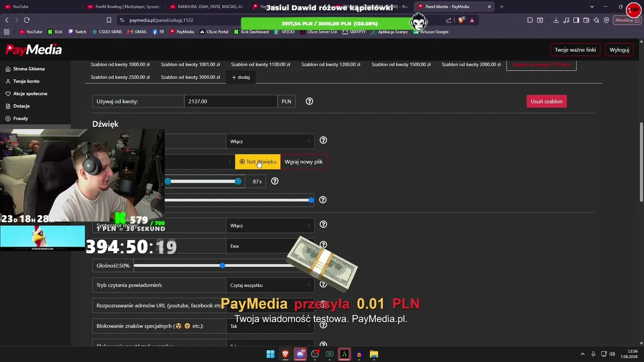Select the Szablon od kwoty 1200.00 zł tab
The width and height of the screenshot is (644, 362).
point(331,64)
